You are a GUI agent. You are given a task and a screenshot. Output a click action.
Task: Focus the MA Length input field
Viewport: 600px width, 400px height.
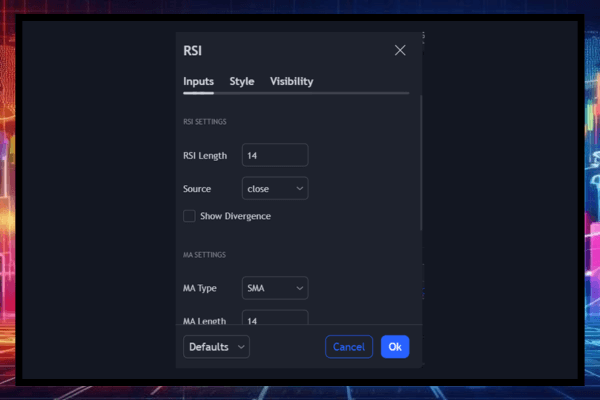275,320
